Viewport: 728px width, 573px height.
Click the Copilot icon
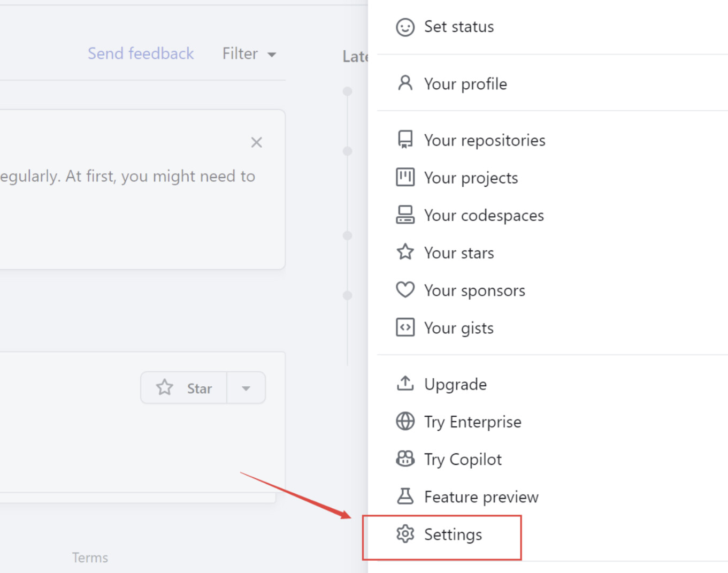tap(405, 459)
